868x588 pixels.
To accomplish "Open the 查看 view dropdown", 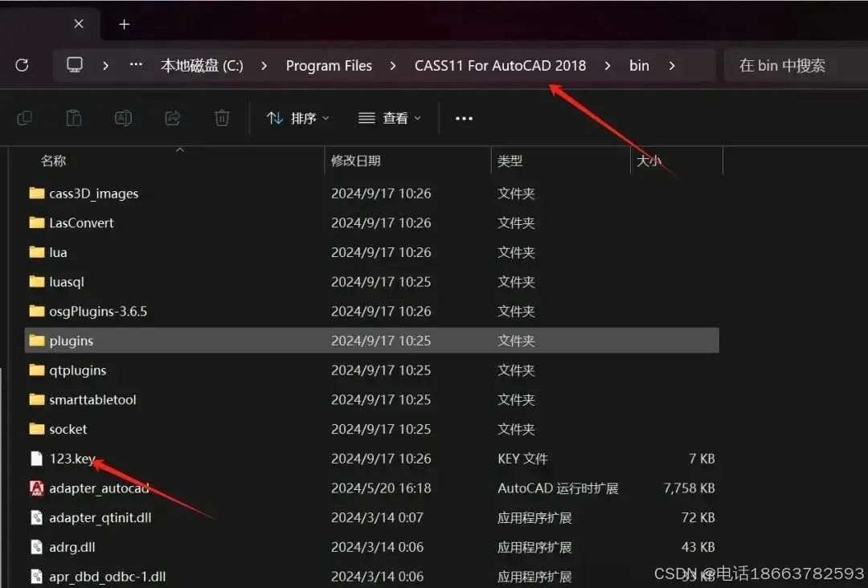I will (390, 118).
